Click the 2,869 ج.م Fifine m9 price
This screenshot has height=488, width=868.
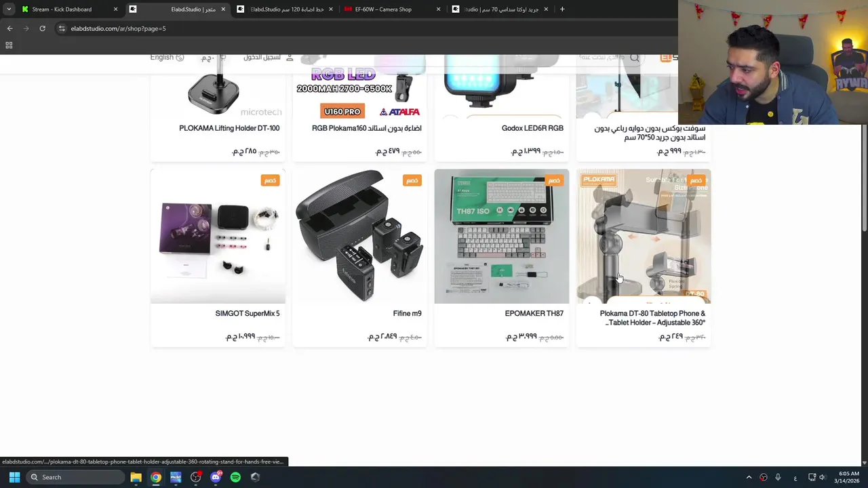[382, 337]
